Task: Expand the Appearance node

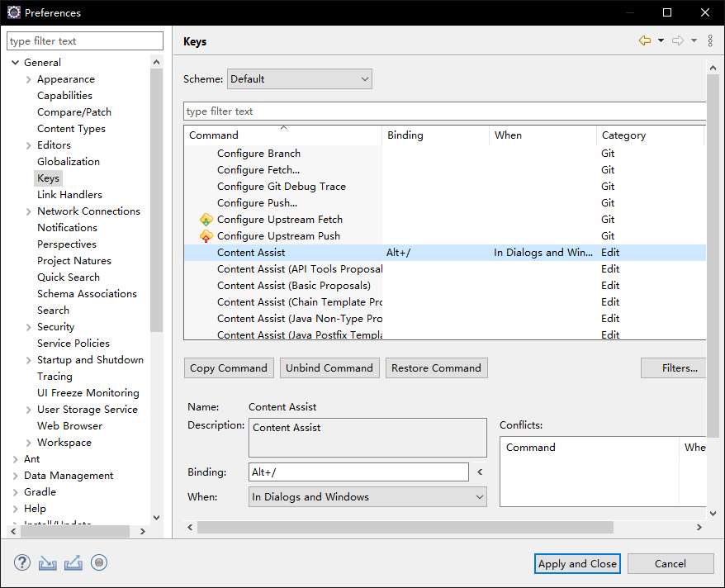Action: pos(29,79)
